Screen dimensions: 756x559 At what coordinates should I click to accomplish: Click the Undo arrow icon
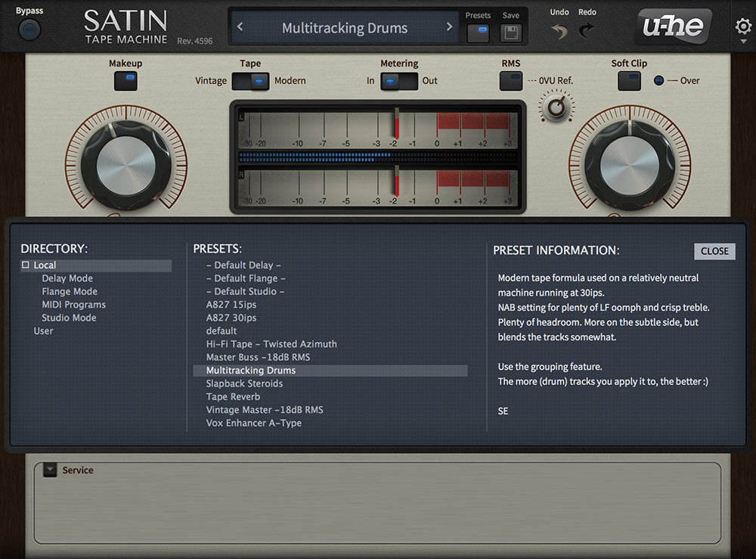tap(559, 31)
